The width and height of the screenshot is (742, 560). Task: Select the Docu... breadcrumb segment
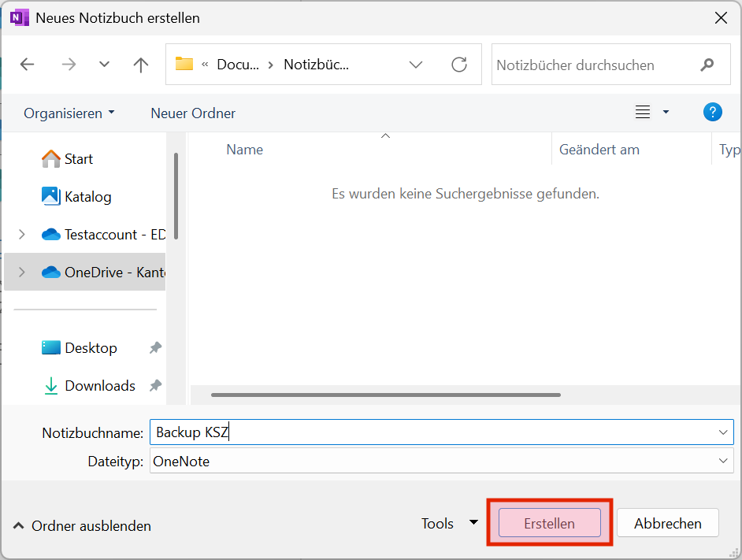[x=238, y=65]
